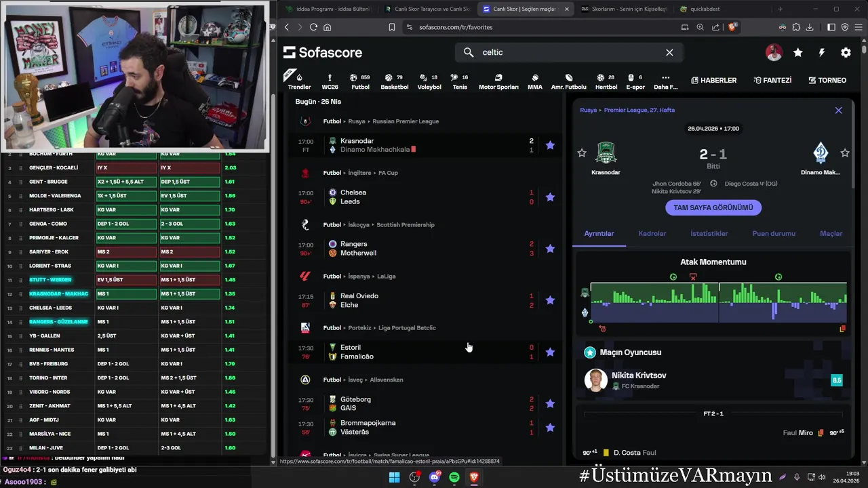The image size is (868, 488).
Task: Go to browser home page
Action: (x=327, y=27)
